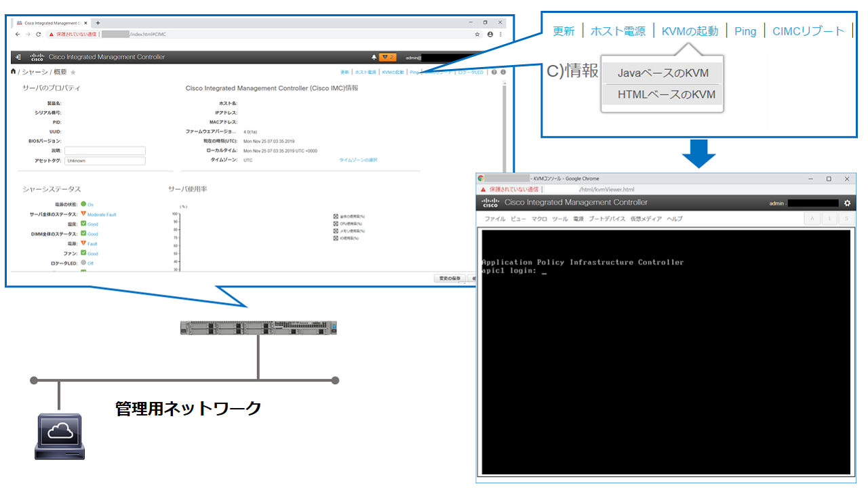Toggle the CPU使用率(%) checkbox
This screenshot has height=488, width=868.
pyautogui.click(x=336, y=224)
